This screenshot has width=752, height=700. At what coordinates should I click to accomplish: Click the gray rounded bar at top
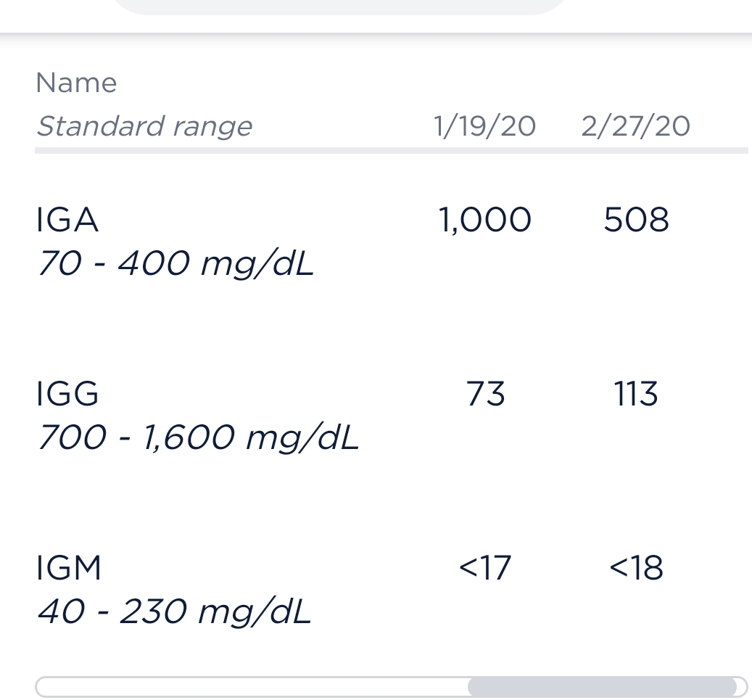coord(341,7)
